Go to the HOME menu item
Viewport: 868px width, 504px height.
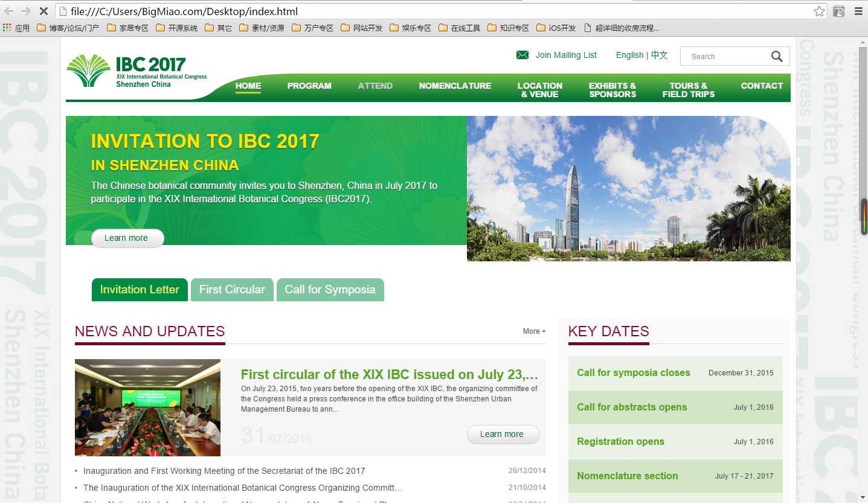click(248, 86)
